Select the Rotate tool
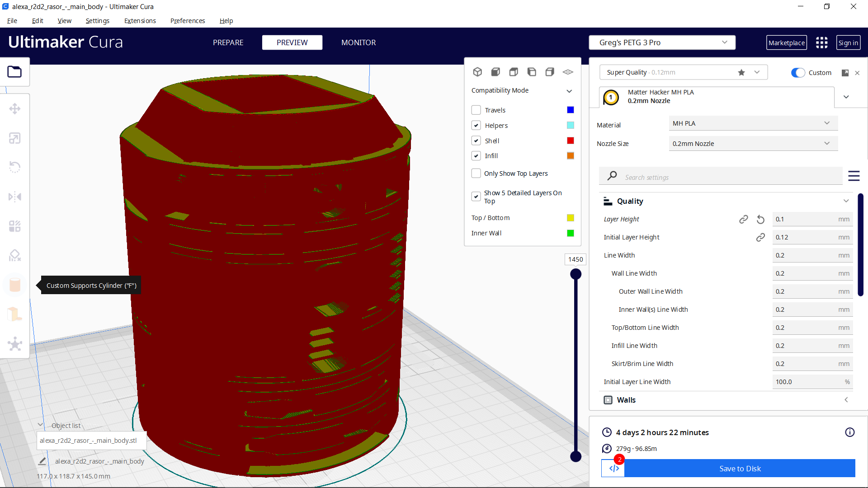 click(15, 167)
